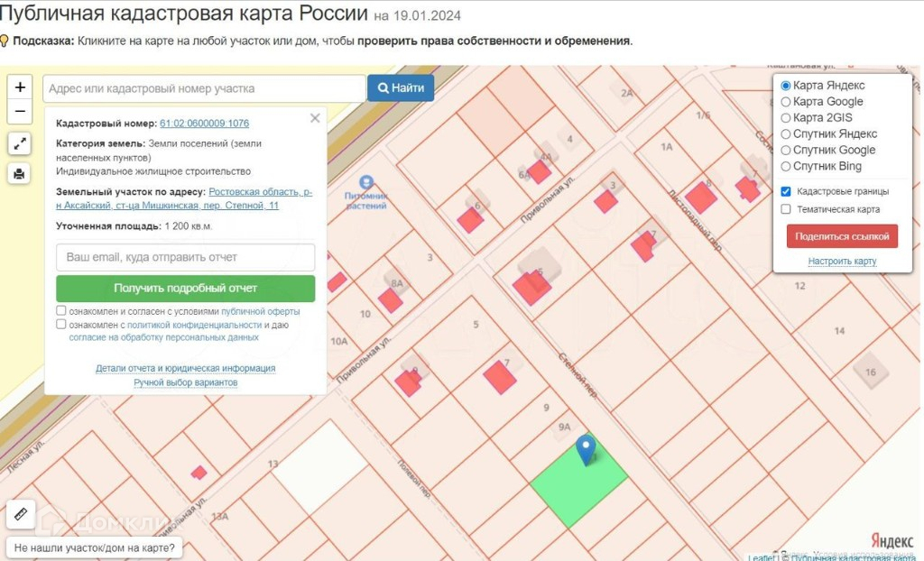Select Спутник Bing radio option
This screenshot has height=561, width=924.
click(x=786, y=167)
